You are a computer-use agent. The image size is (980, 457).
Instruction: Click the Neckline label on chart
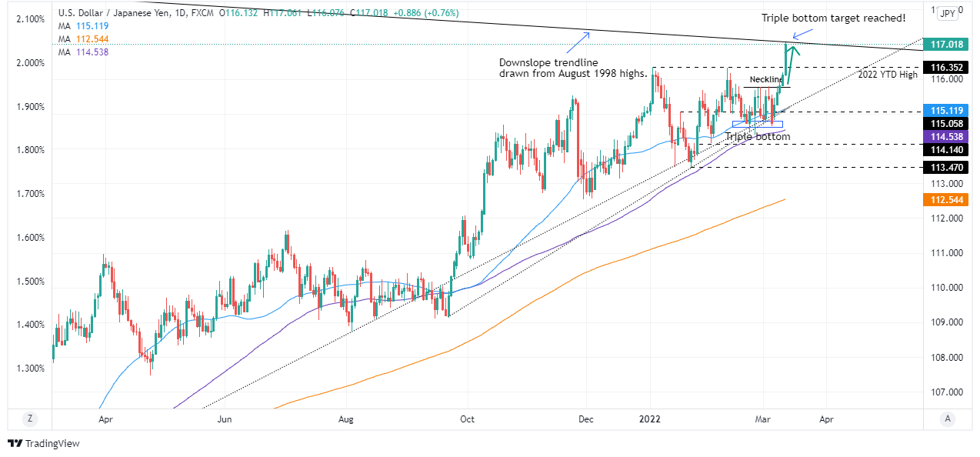tap(766, 79)
